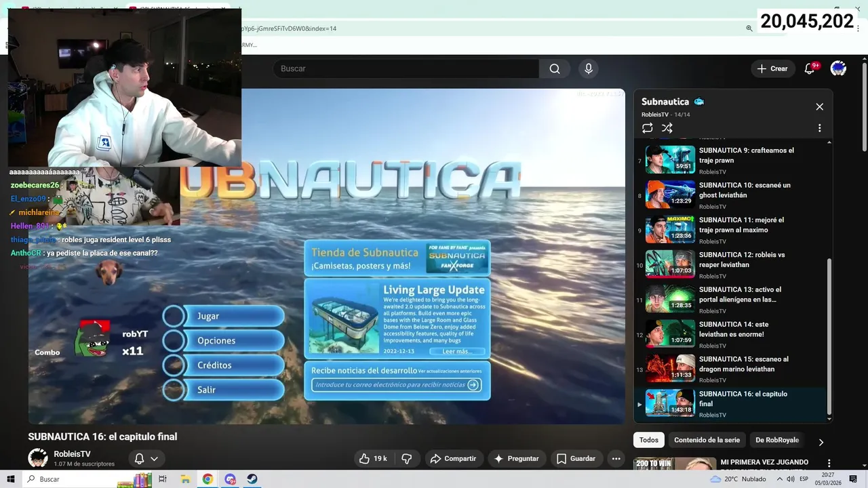The width and height of the screenshot is (868, 488).
Task: Submit email with the arrow button
Action: click(x=473, y=385)
